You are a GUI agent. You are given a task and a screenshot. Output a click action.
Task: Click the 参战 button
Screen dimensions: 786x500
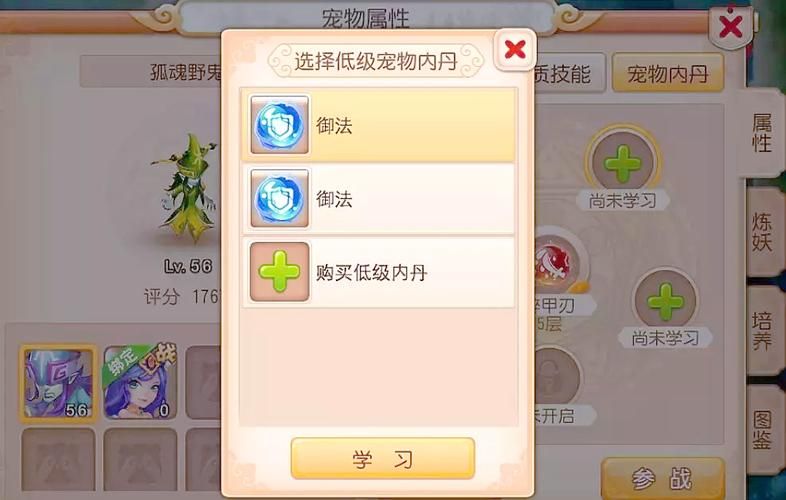coord(663,479)
